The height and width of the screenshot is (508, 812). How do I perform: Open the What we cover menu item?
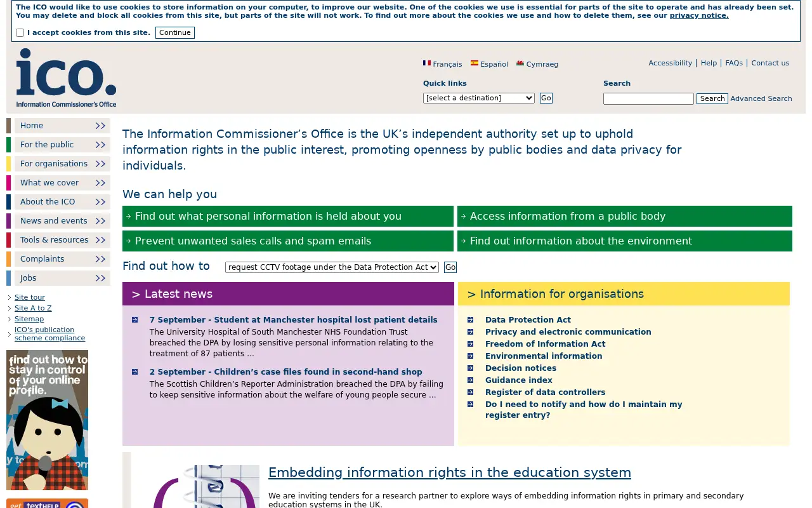[62, 183]
